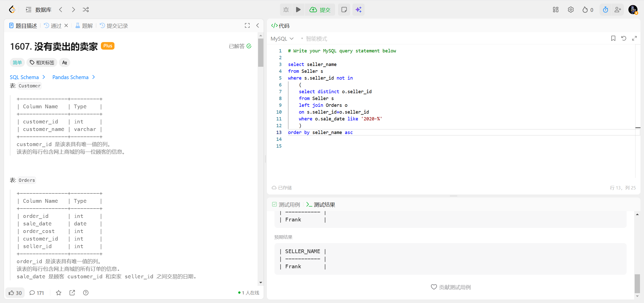Open the note sticky icon

coord(344,10)
